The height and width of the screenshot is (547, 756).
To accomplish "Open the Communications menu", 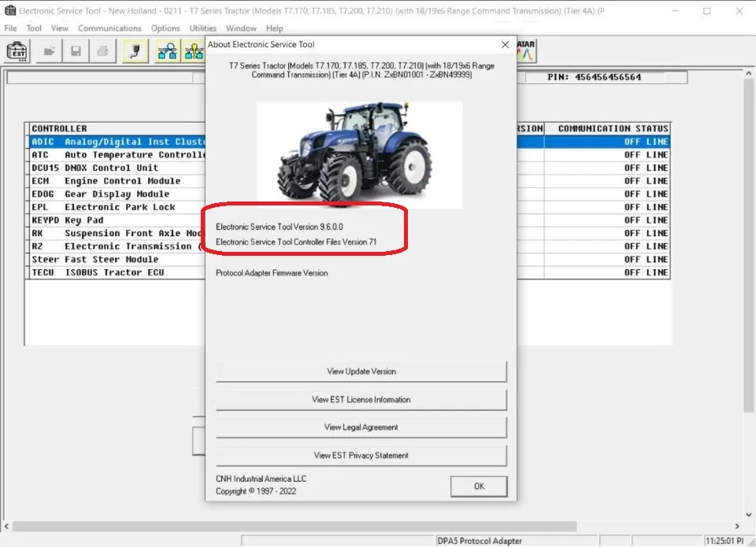I will [109, 28].
